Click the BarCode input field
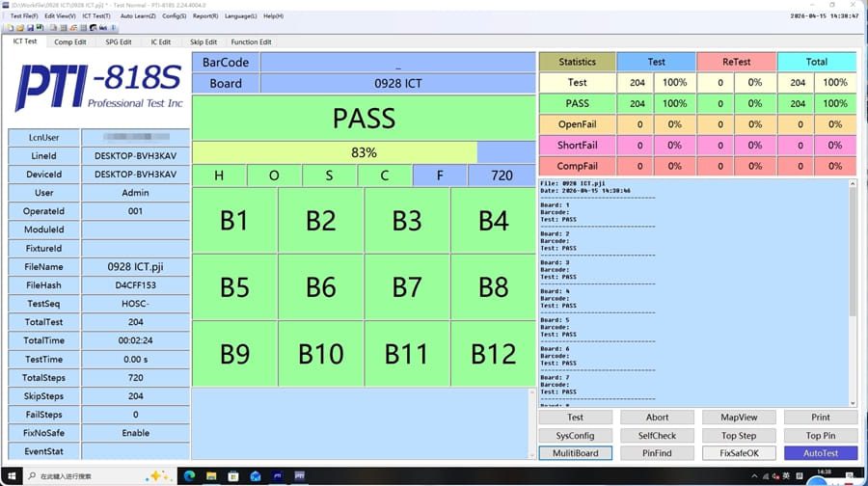The width and height of the screenshot is (868, 486). (398, 62)
